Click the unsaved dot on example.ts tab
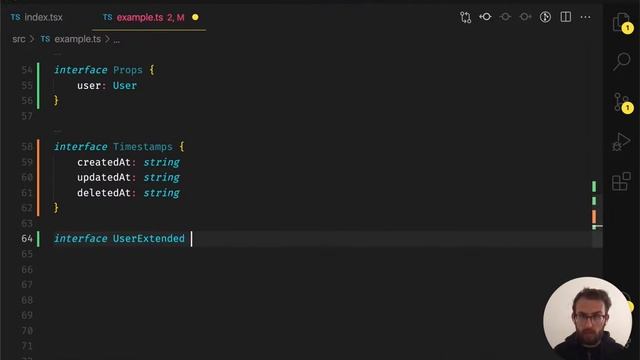Viewport: 640px width, 360px height. [195, 18]
